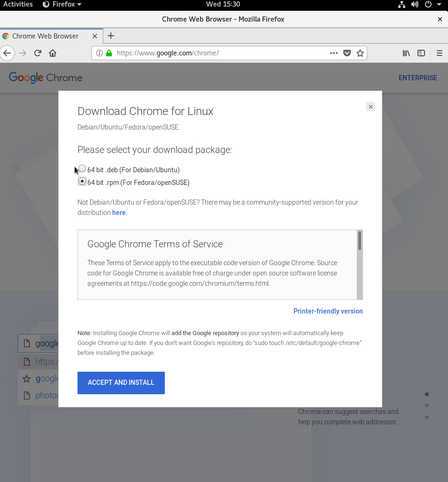Viewport: 448px width, 482px height.
Task: Follow the 'here' community version link
Action: point(119,213)
